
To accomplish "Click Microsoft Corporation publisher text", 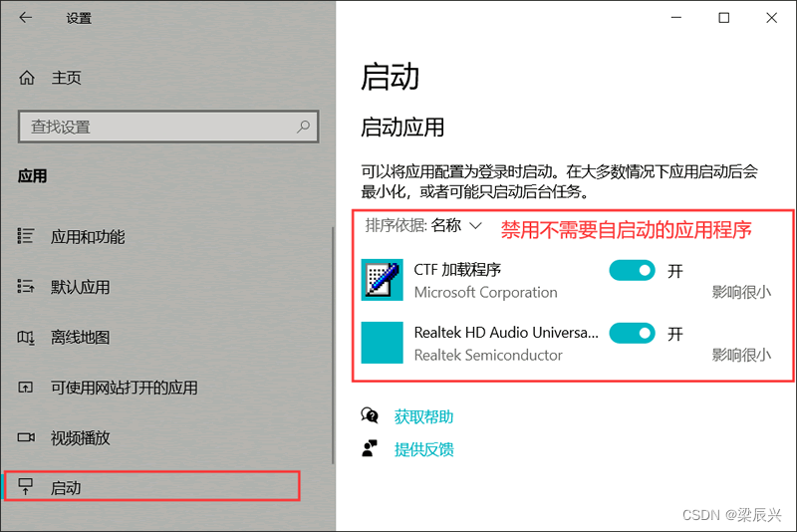I will pyautogui.click(x=485, y=293).
